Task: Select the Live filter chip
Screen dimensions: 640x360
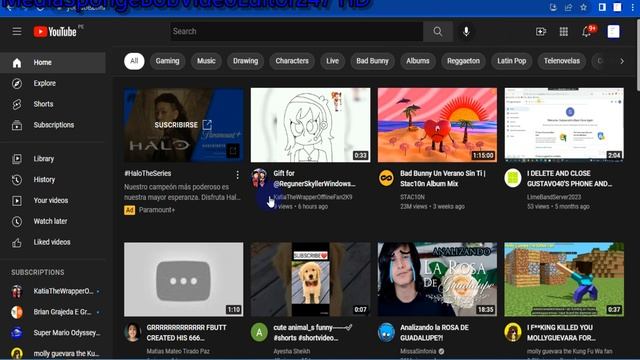Action: click(x=332, y=61)
